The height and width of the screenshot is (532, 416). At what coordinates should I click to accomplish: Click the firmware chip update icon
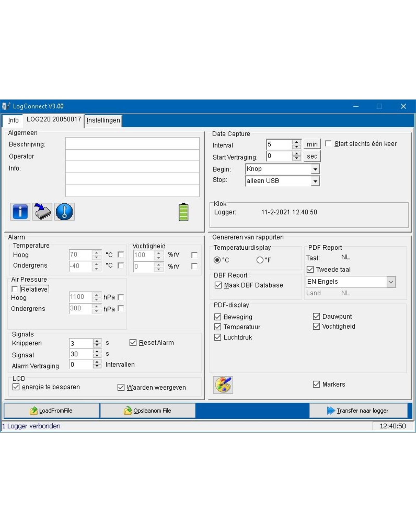point(42,212)
